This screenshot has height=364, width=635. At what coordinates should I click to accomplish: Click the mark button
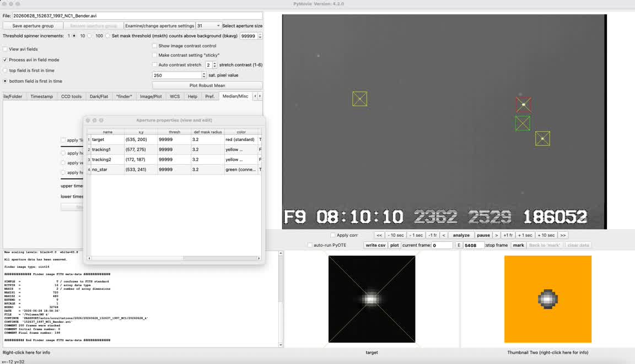(518, 245)
